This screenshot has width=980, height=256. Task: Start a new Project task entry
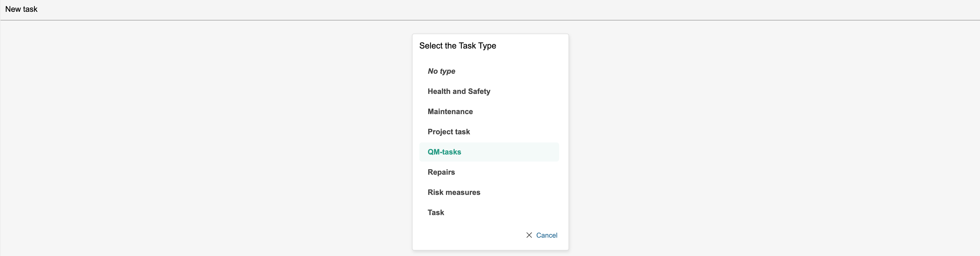449,132
